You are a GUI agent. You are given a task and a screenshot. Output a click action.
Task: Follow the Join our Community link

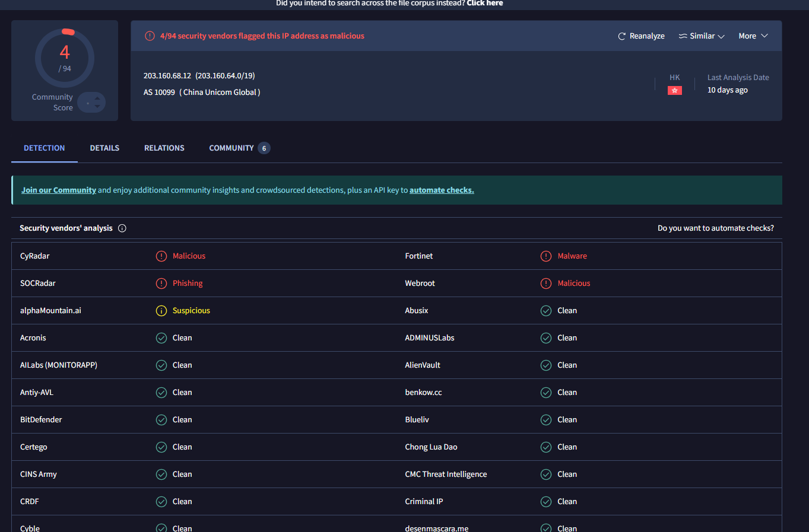(x=59, y=190)
